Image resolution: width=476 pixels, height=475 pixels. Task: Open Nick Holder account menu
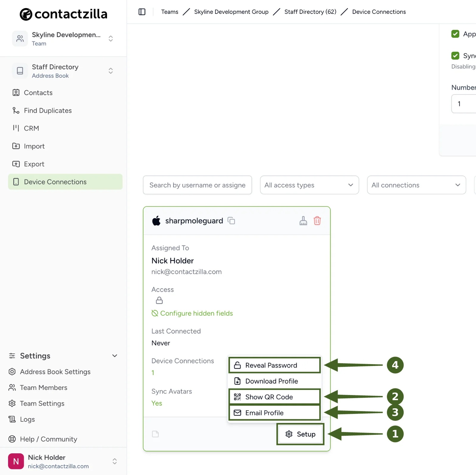[63, 461]
